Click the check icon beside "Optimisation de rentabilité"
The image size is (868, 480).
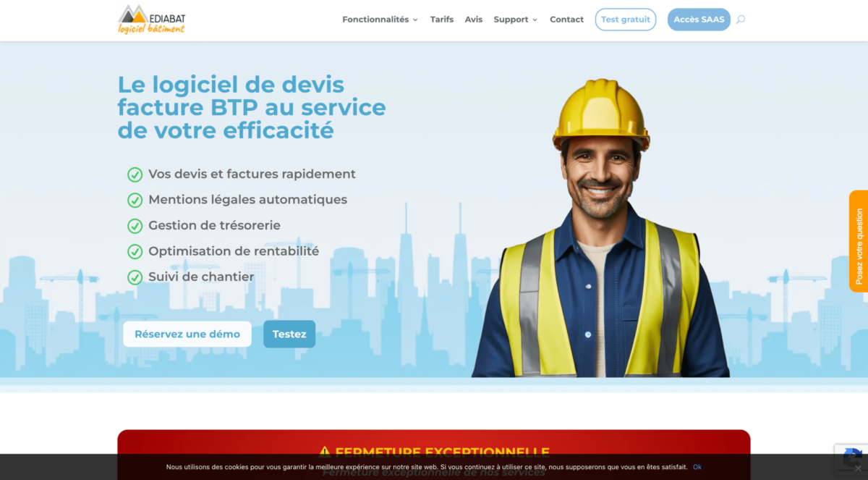click(135, 251)
